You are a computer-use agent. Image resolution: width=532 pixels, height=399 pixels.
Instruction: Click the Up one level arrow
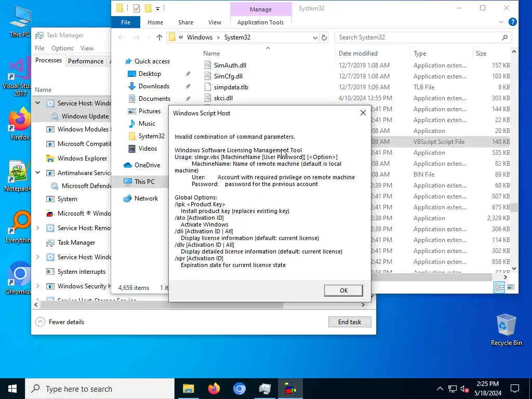159,37
